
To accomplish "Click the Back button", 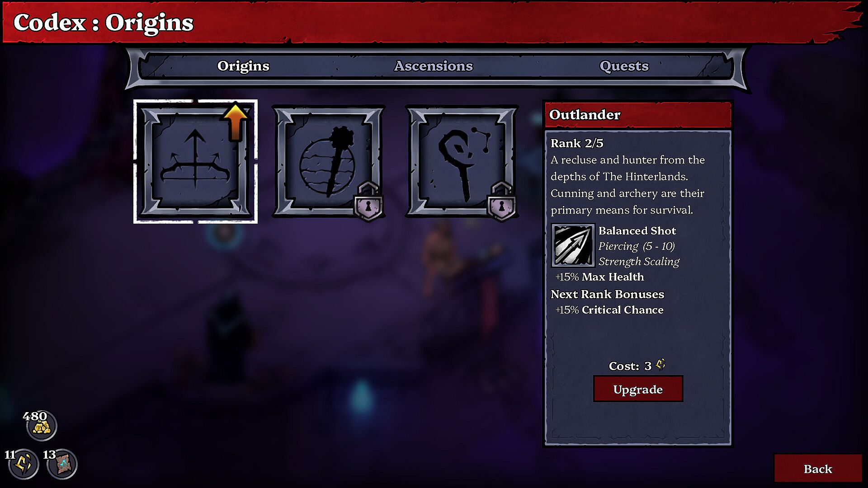I will coord(818,469).
